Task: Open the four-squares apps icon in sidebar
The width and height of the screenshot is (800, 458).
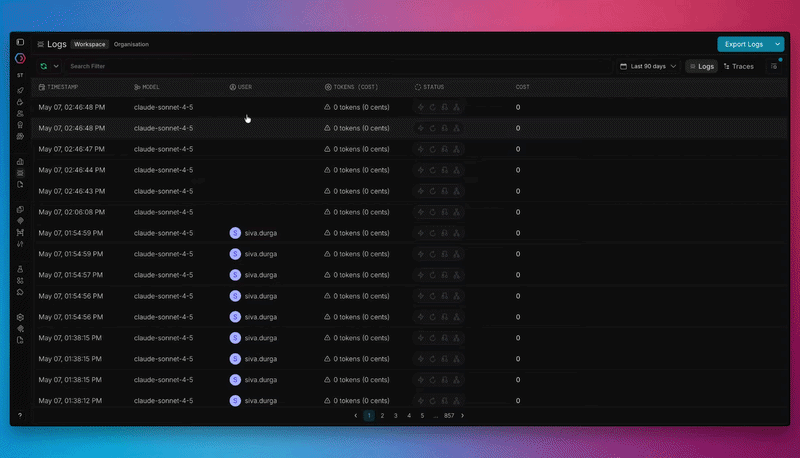Action: [20, 281]
